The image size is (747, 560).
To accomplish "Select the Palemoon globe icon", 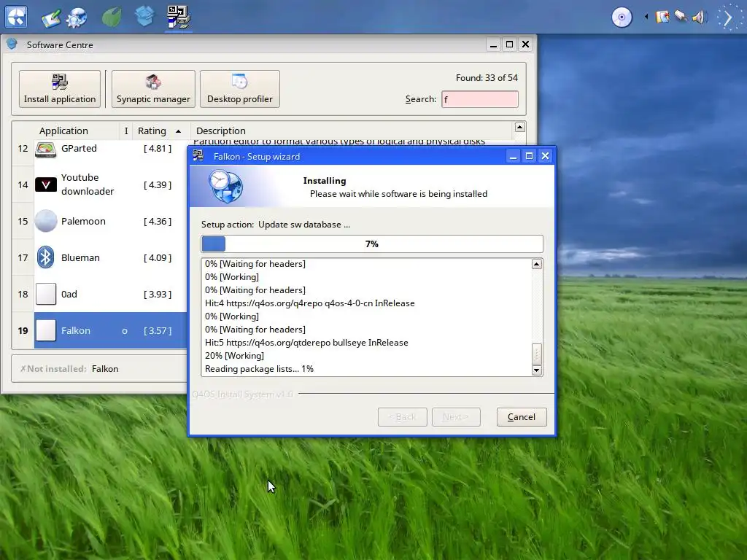I will pyautogui.click(x=46, y=221).
